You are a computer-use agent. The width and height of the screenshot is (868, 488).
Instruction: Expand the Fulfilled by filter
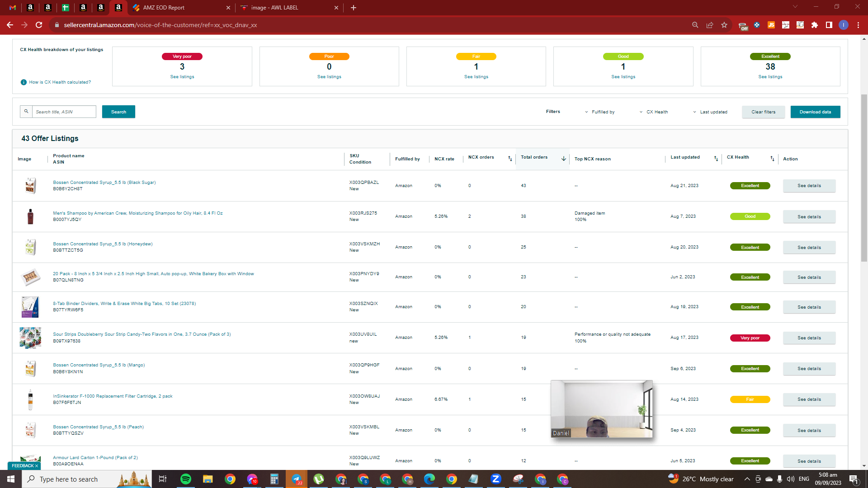click(600, 112)
